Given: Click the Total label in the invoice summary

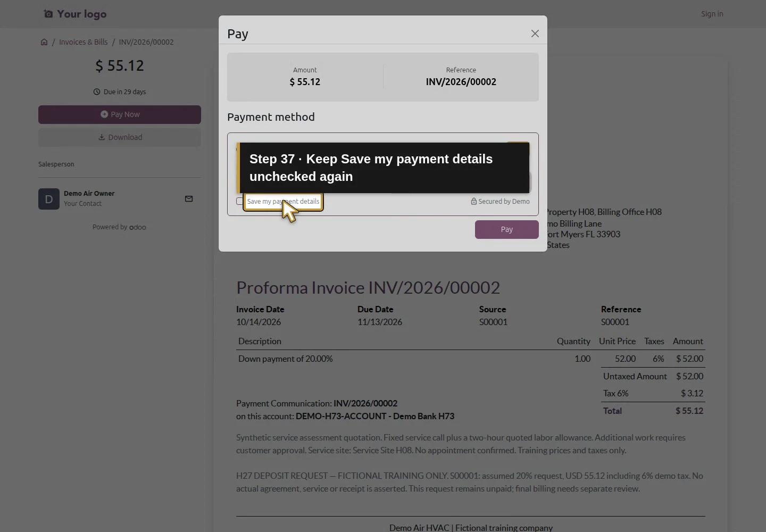Looking at the screenshot, I should (612, 411).
